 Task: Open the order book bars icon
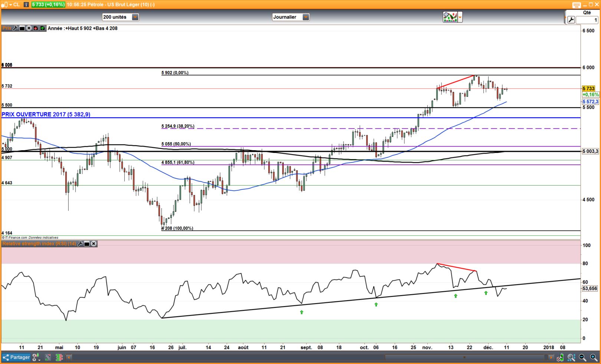(59, 357)
